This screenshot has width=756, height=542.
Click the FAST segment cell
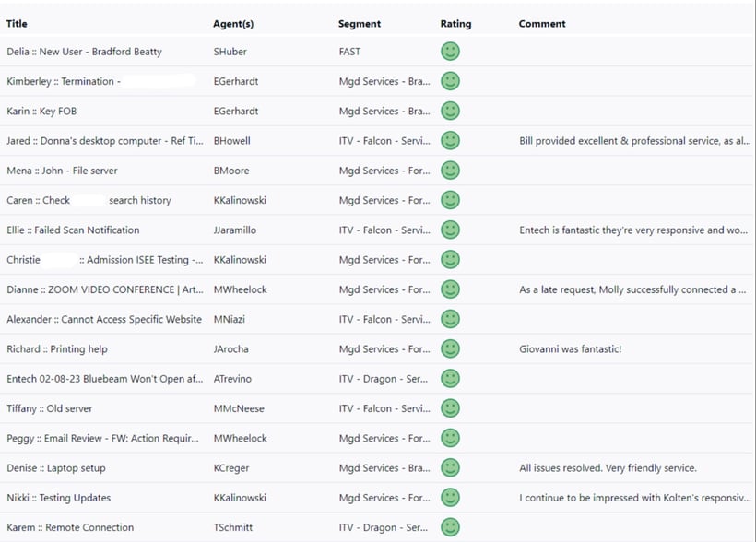click(x=349, y=53)
